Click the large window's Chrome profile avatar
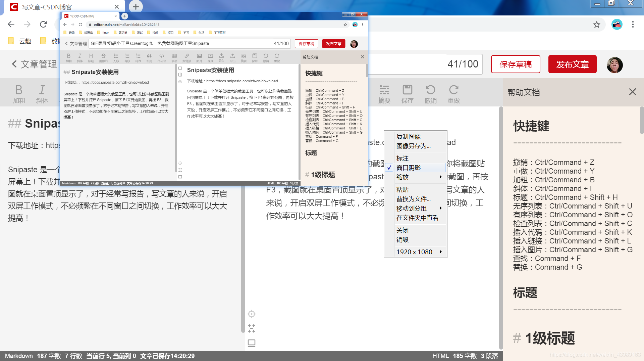The height and width of the screenshot is (361, 644). coord(617,25)
